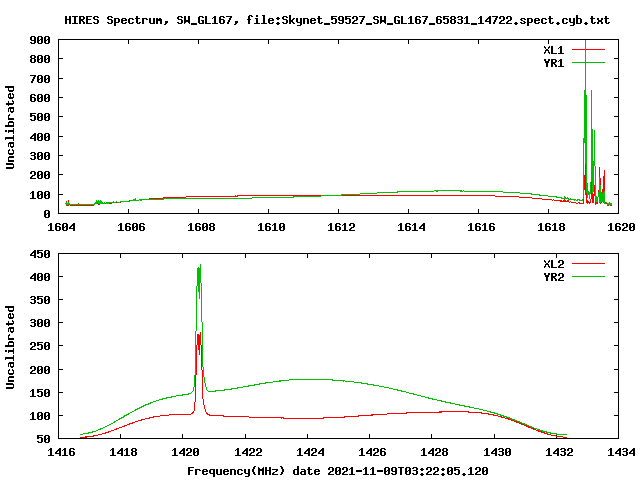The width and height of the screenshot is (640, 480).
Task: Click the 1416 frequency tick label
Action: pos(61,452)
